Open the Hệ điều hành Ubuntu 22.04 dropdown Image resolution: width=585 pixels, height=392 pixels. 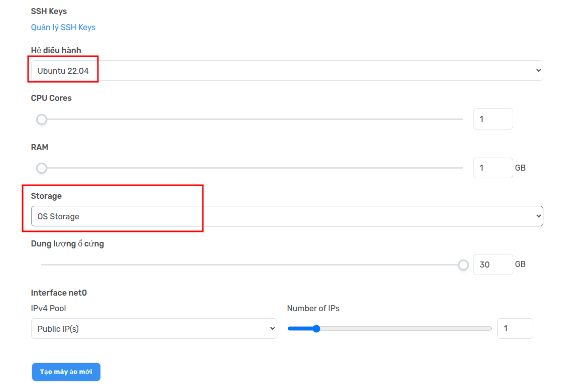click(x=286, y=71)
